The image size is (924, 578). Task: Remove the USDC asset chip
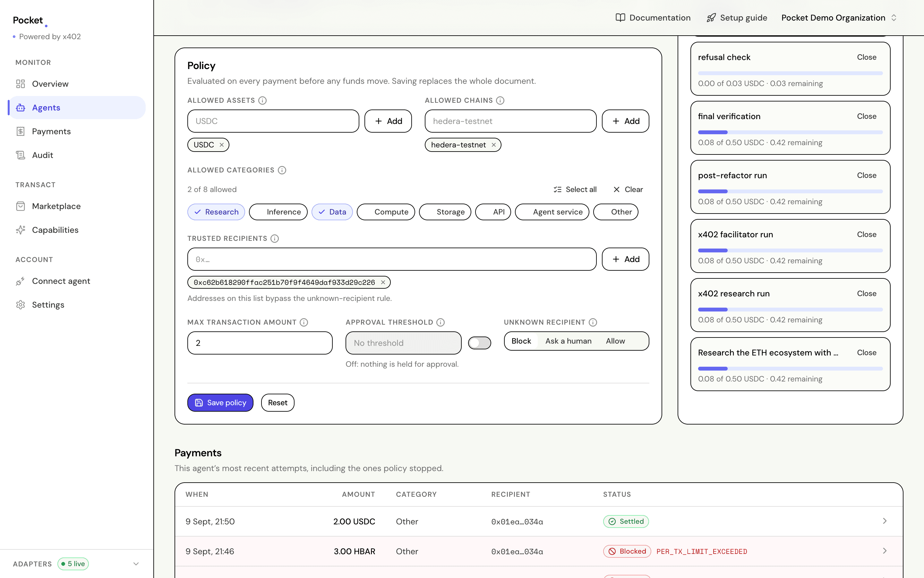[x=221, y=145]
